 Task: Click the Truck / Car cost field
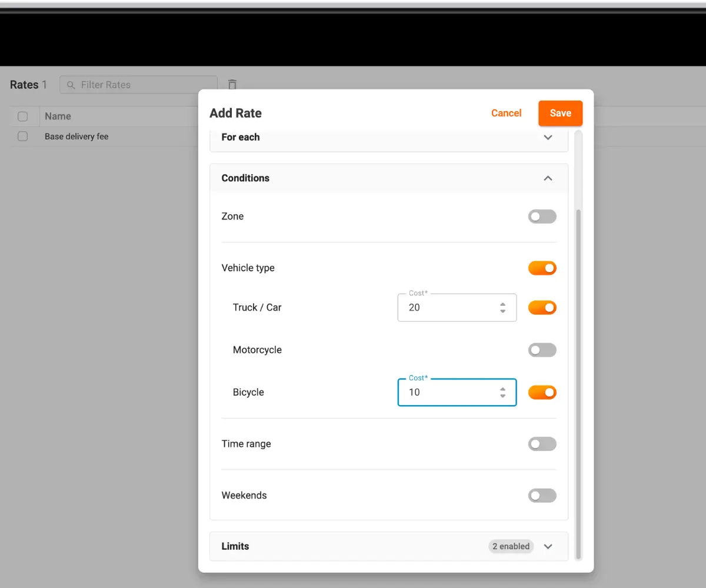pyautogui.click(x=457, y=308)
